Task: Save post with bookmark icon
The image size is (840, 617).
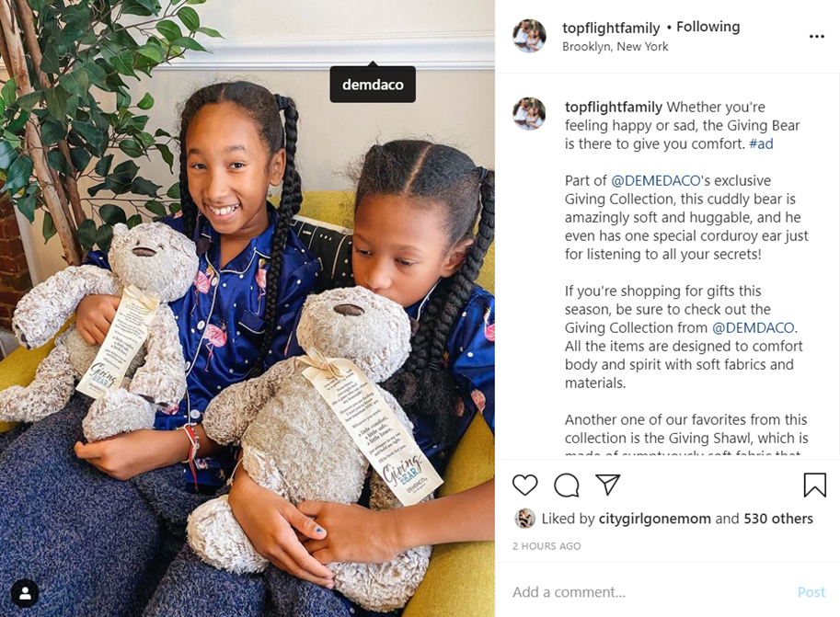Action: (x=815, y=485)
